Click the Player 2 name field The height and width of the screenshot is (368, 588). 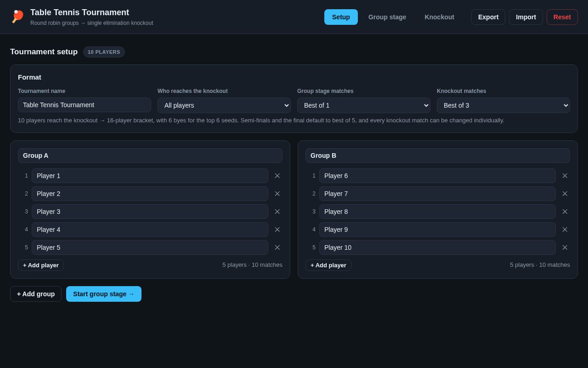pyautogui.click(x=150, y=194)
